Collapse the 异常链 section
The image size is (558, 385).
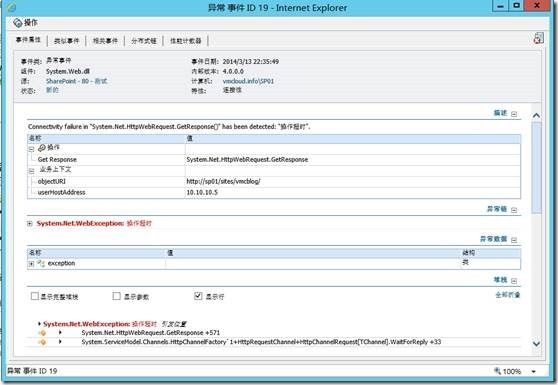(x=514, y=210)
